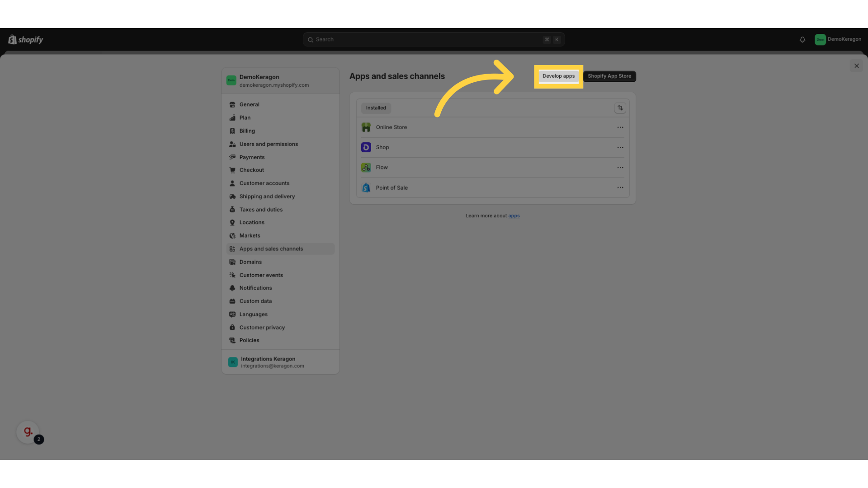The width and height of the screenshot is (868, 488).
Task: Click the Develop apps button
Action: pos(559,76)
